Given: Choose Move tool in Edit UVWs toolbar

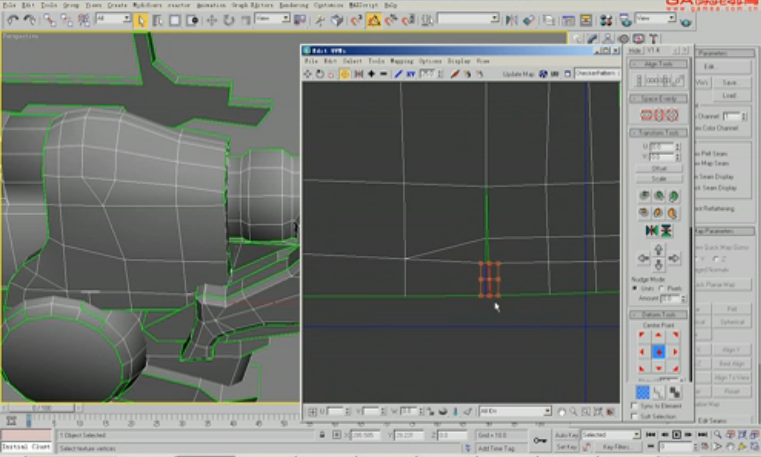Looking at the screenshot, I should (x=308, y=74).
